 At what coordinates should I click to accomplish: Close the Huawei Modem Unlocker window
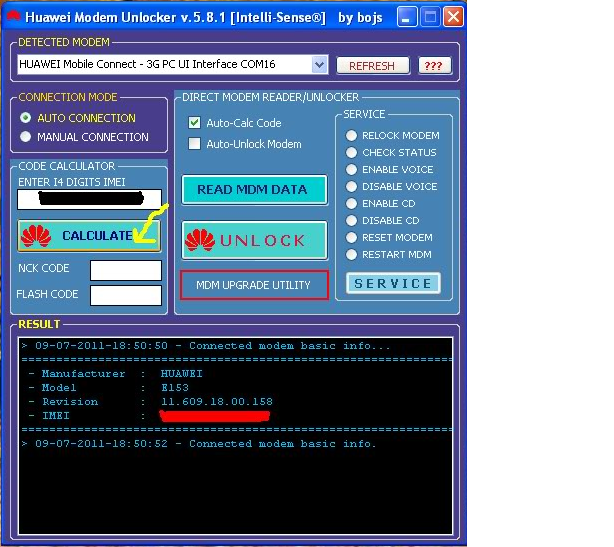click(453, 17)
